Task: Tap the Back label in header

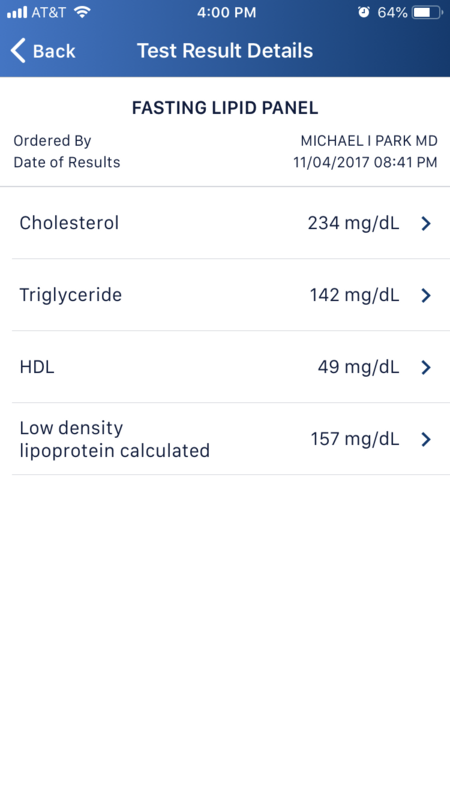Action: (x=54, y=51)
